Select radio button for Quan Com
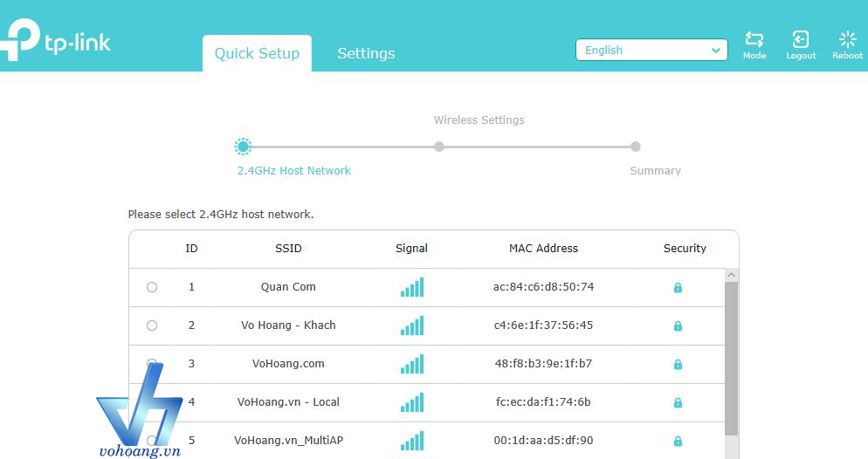This screenshot has width=868, height=459. pos(152,287)
